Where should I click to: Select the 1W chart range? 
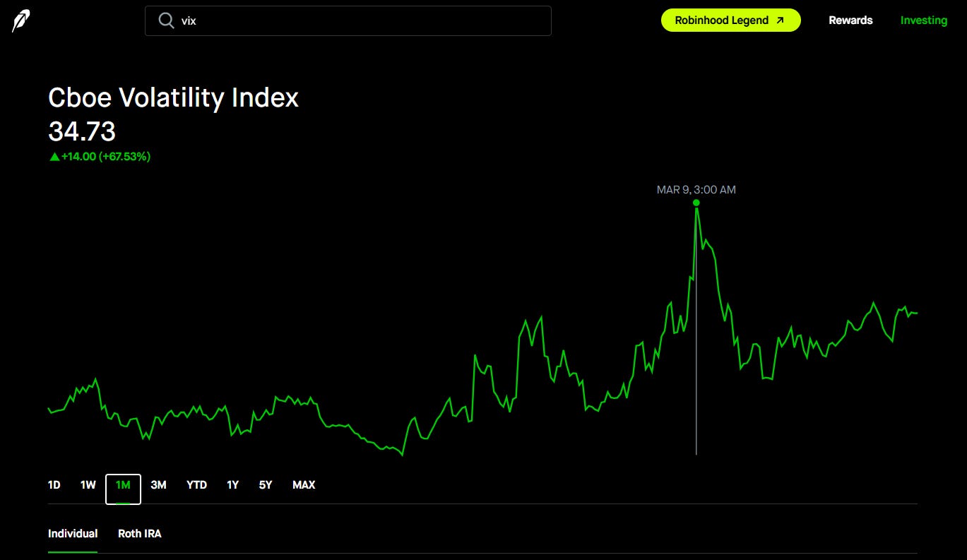pos(88,485)
